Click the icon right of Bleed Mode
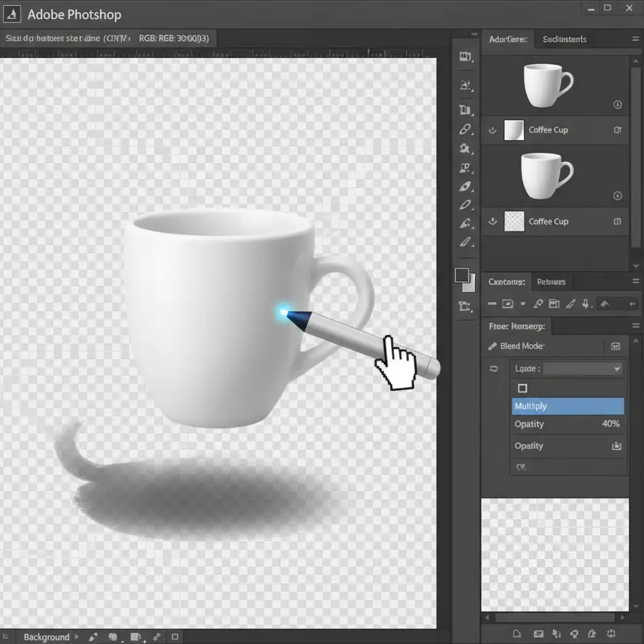 [615, 346]
